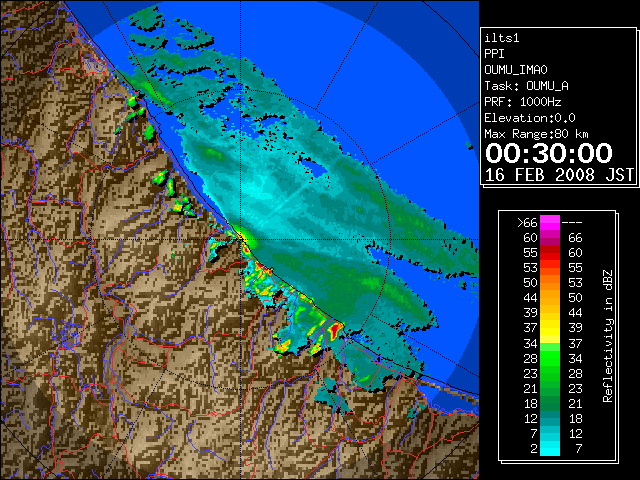
Task: Click the blue echo-free hole inside the rain band
Action: pos(315,168)
